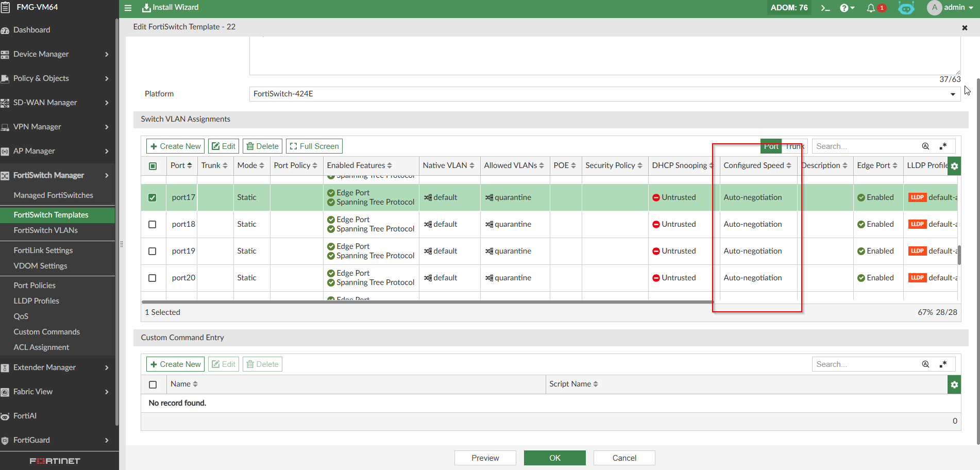Collapse the sidebar with the hamburger icon
The image size is (980, 470).
(128, 8)
